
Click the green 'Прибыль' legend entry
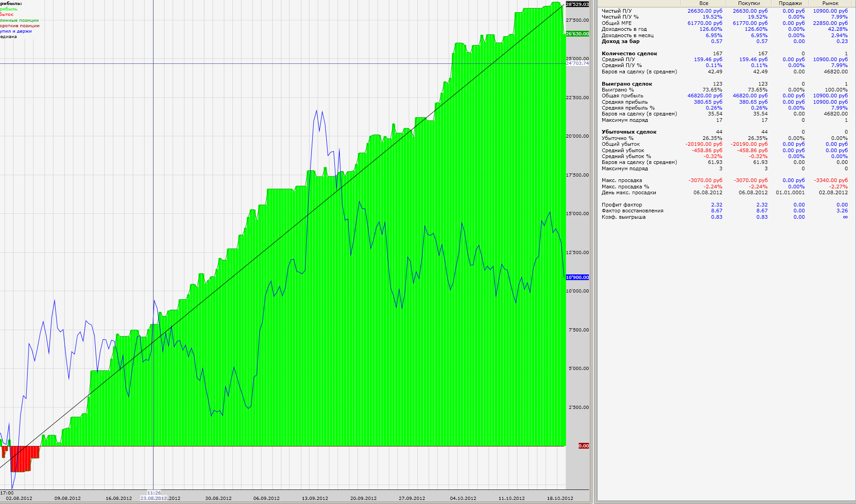point(9,9)
